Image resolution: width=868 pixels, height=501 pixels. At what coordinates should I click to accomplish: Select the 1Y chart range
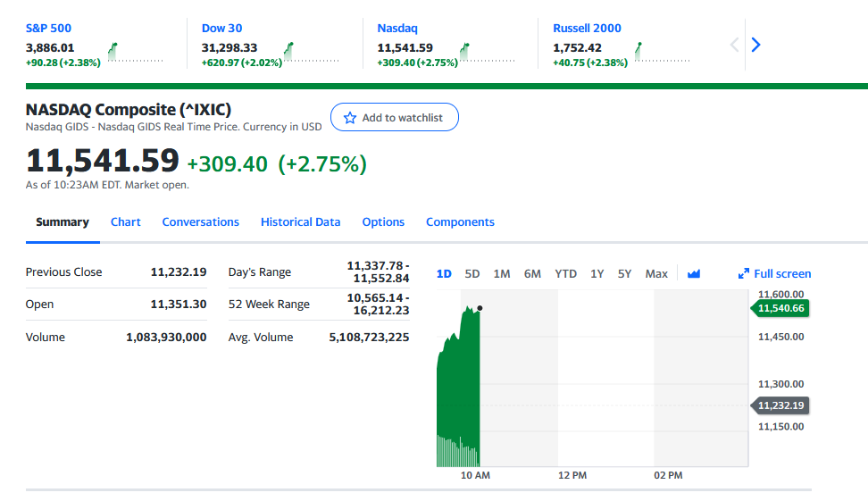tap(597, 273)
